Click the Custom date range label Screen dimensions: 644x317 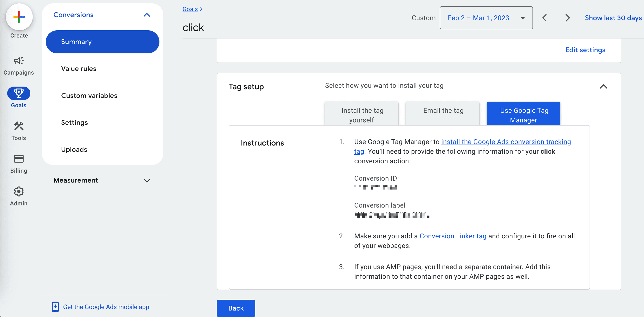(x=423, y=18)
